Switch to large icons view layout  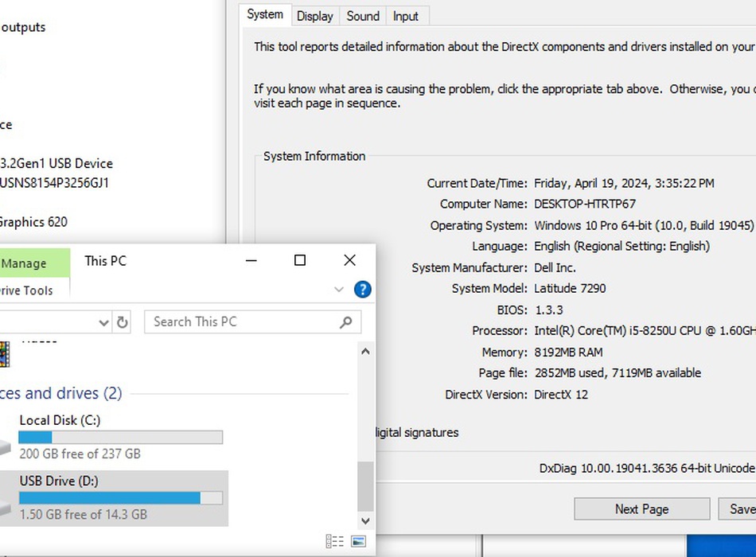[x=358, y=542]
